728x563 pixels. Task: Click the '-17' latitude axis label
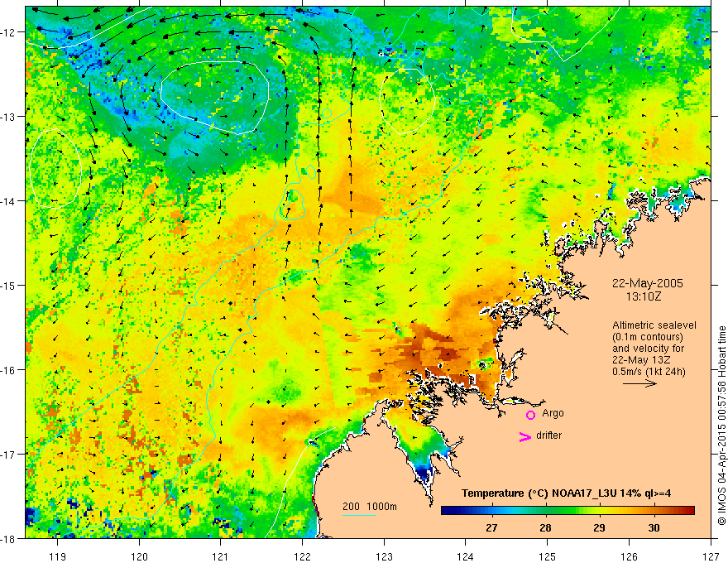coord(8,454)
